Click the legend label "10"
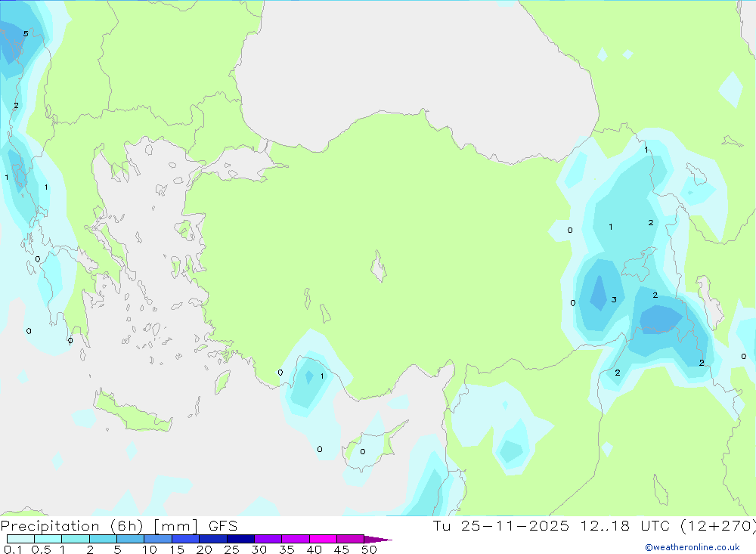Image resolution: width=756 pixels, height=554 pixels. [x=150, y=549]
